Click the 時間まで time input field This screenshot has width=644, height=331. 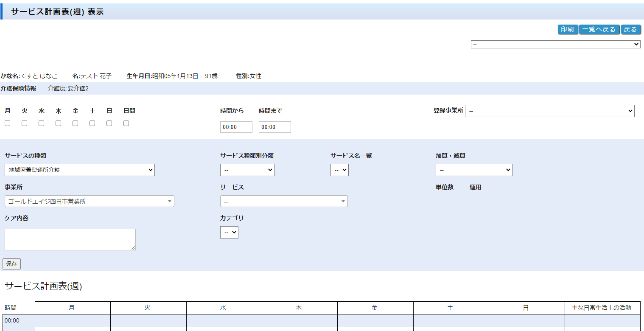tap(274, 127)
